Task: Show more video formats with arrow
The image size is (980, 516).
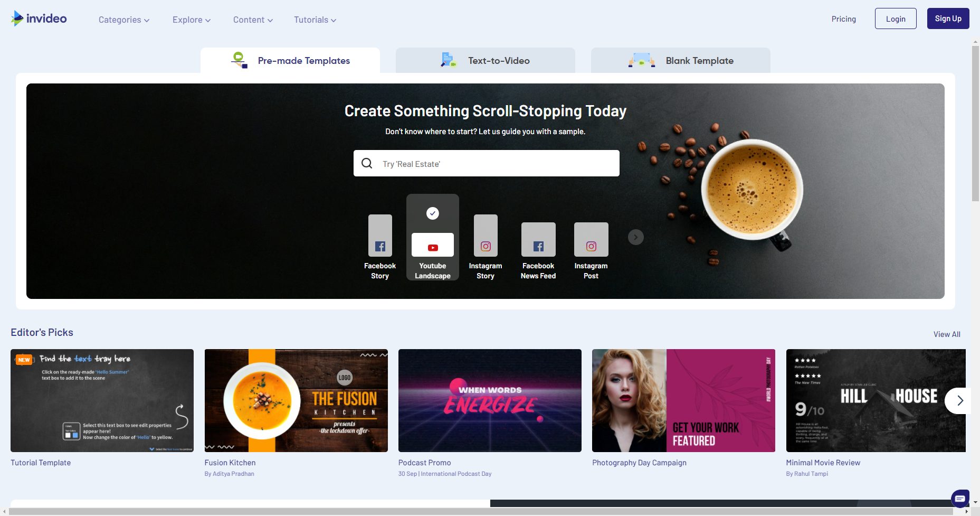Action: 636,237
